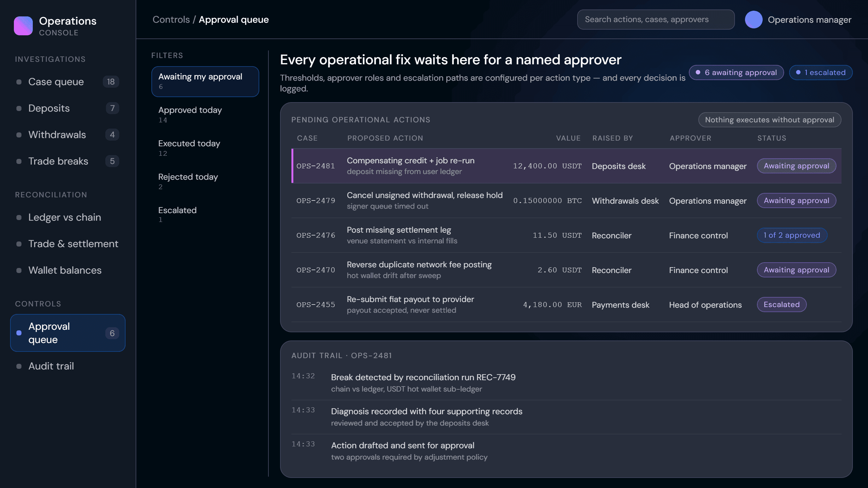The width and height of the screenshot is (868, 488).
Task: Click the RAISED BY column header
Action: click(x=613, y=138)
